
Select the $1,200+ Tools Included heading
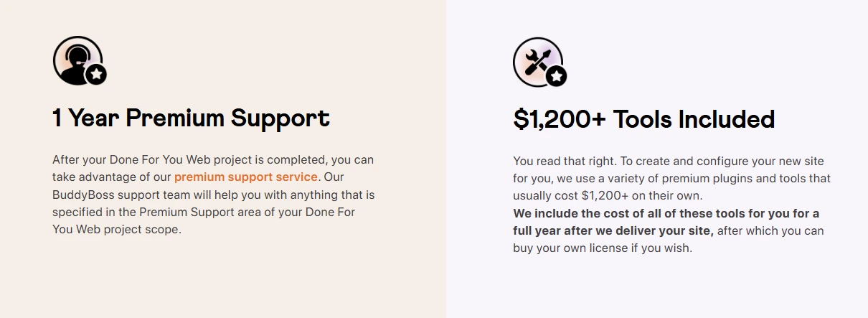(x=644, y=119)
